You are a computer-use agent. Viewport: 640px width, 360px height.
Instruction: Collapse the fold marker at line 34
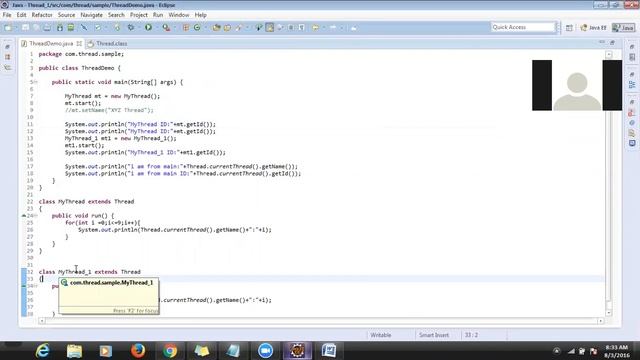click(36, 286)
